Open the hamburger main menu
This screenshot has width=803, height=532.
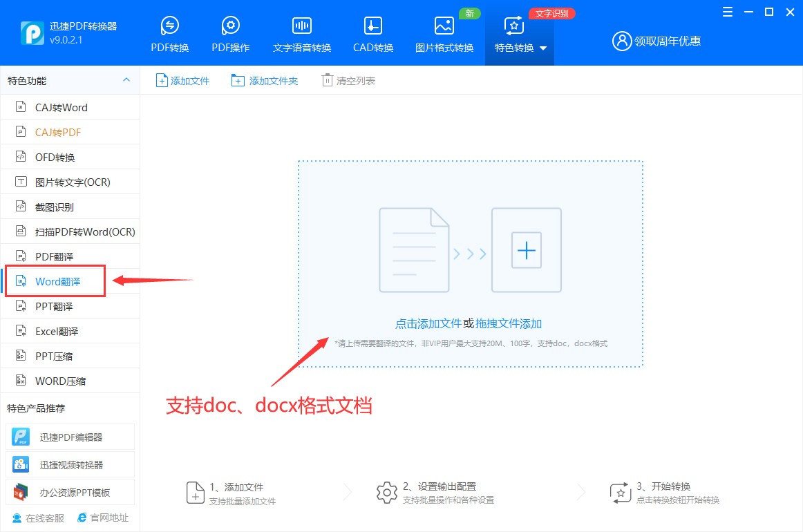(x=727, y=12)
